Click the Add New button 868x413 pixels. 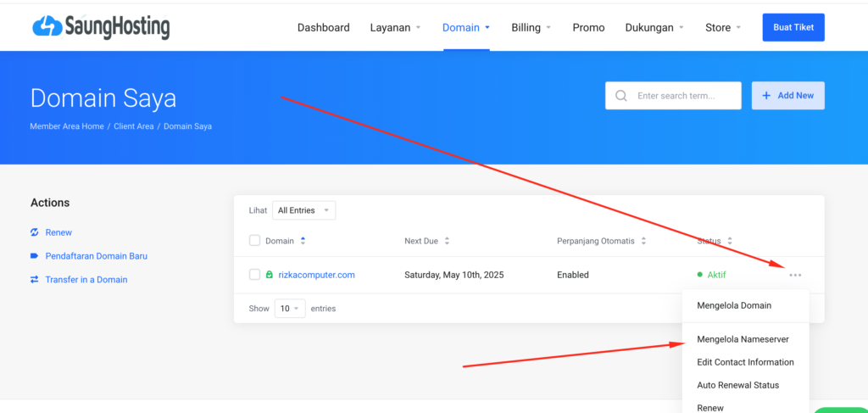[787, 96]
